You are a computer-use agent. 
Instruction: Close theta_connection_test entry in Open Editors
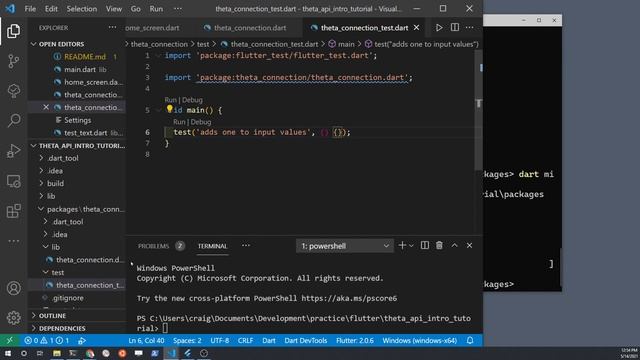(46, 107)
